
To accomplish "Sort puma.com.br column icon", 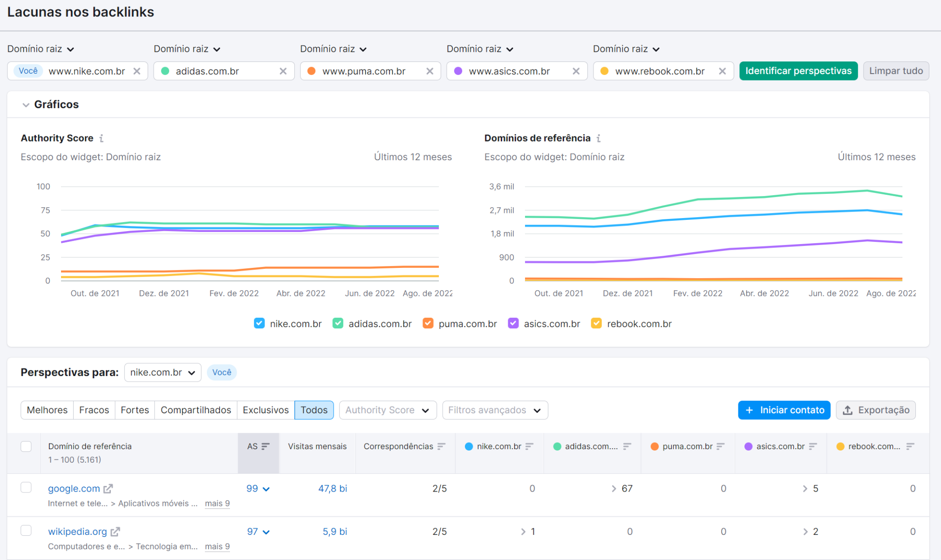I will pos(721,446).
